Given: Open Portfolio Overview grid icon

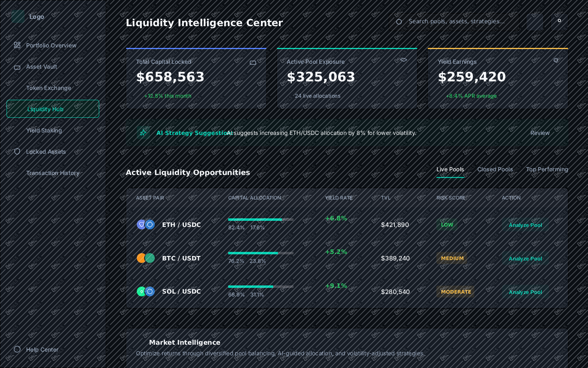Looking at the screenshot, I should (x=17, y=45).
